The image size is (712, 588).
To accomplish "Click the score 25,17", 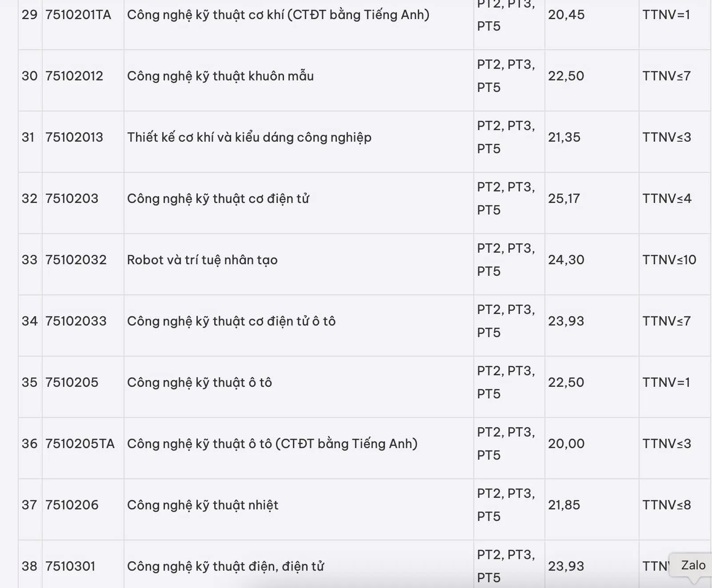I will pos(564,199).
